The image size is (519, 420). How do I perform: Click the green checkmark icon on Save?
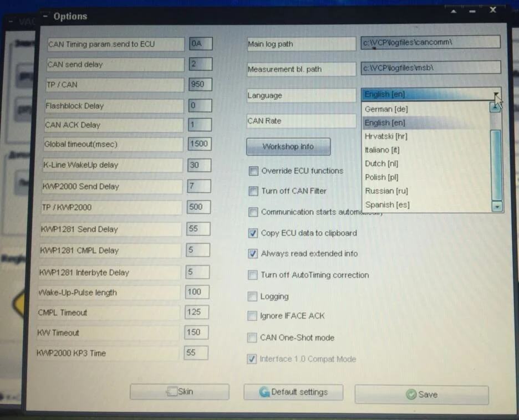click(x=411, y=395)
